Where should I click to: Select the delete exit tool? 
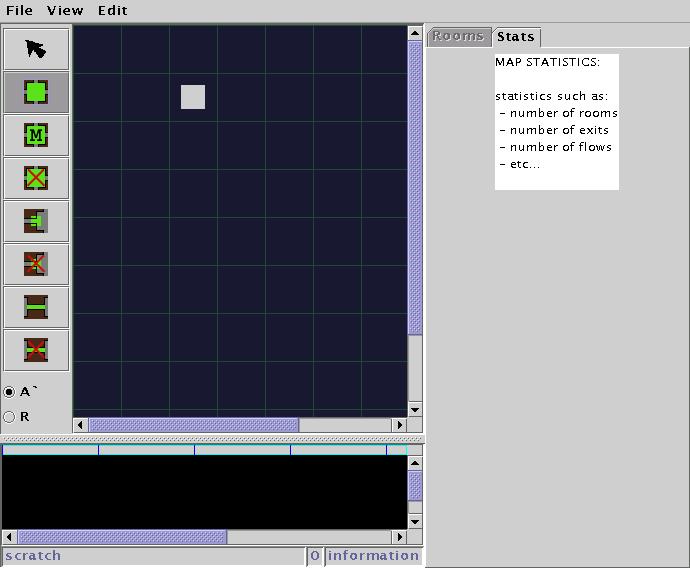36,264
